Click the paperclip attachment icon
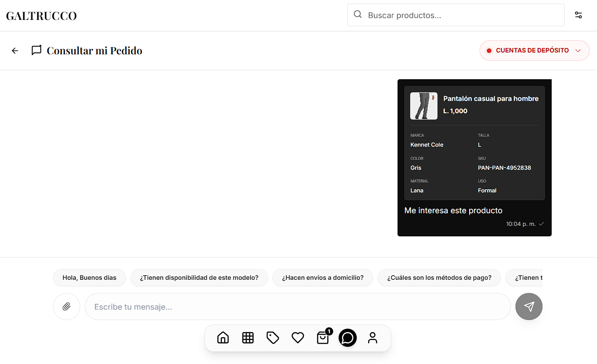597x364 pixels. coord(66,307)
